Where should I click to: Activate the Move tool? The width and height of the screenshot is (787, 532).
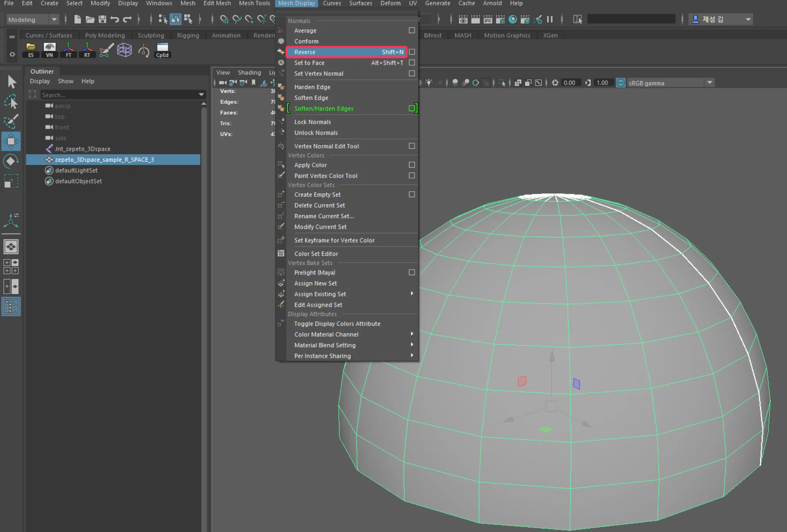tap(11, 141)
